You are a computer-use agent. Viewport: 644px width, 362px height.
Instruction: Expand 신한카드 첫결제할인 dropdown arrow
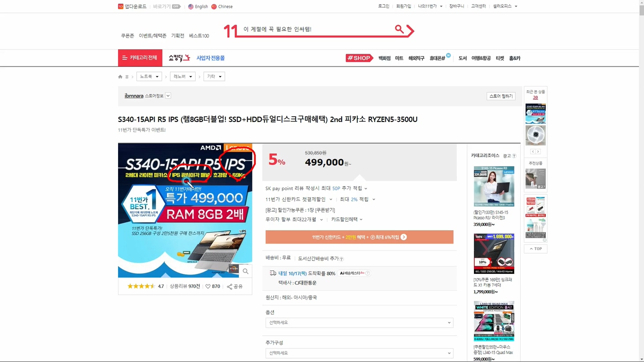click(331, 199)
